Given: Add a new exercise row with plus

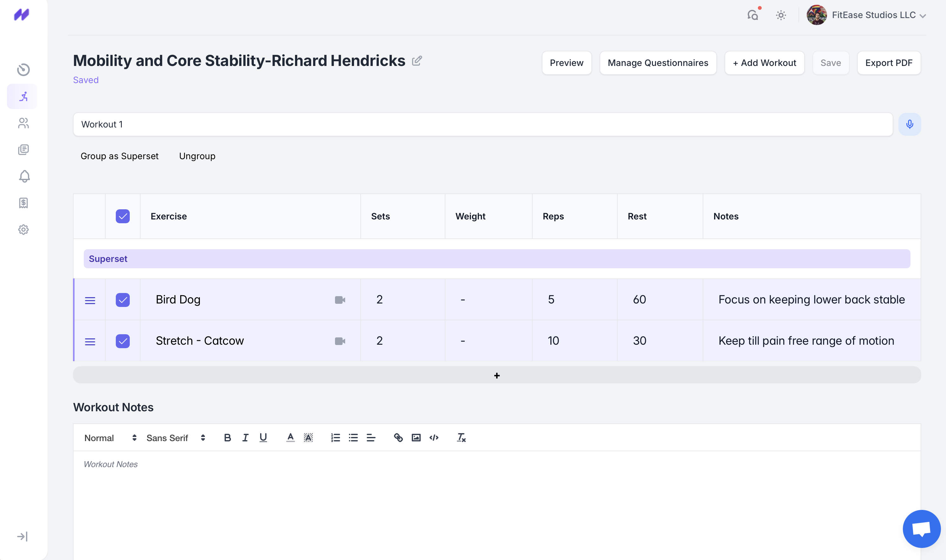Looking at the screenshot, I should pyautogui.click(x=497, y=375).
